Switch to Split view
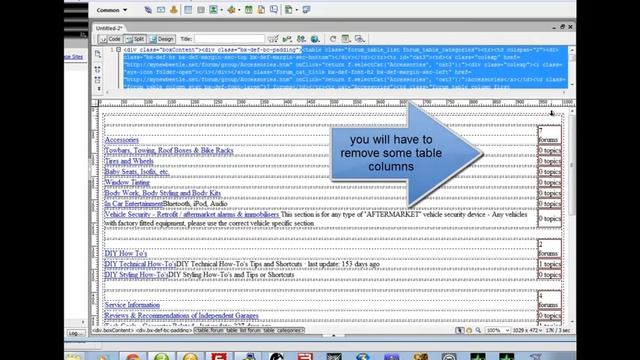The height and width of the screenshot is (360, 640). click(x=135, y=39)
